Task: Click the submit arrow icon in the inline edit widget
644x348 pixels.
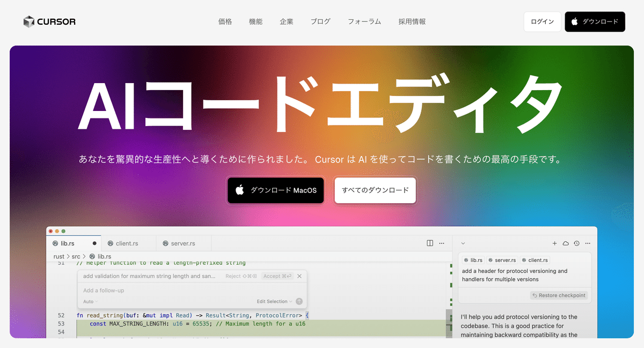Action: (x=299, y=301)
